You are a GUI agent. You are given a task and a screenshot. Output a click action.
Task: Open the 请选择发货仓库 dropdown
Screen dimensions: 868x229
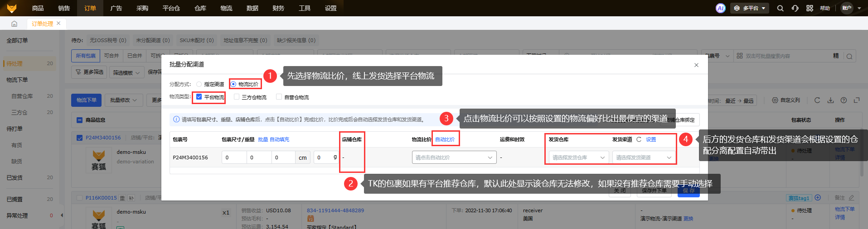pos(578,157)
